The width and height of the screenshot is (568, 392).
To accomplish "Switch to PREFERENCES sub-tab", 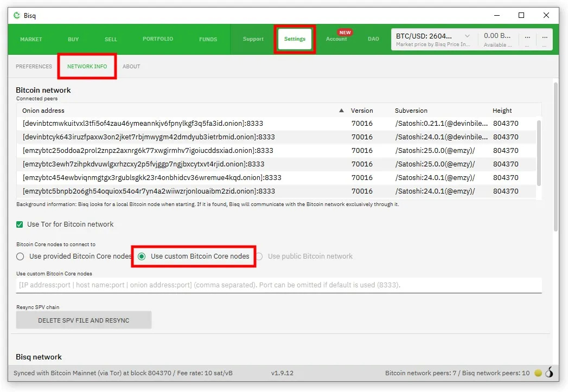I will [x=34, y=66].
